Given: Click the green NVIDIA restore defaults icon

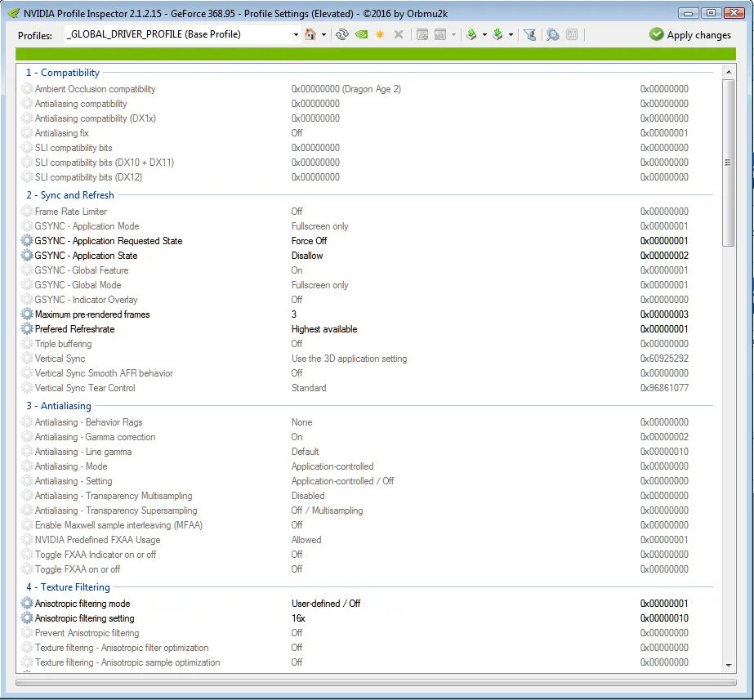Looking at the screenshot, I should point(361,34).
